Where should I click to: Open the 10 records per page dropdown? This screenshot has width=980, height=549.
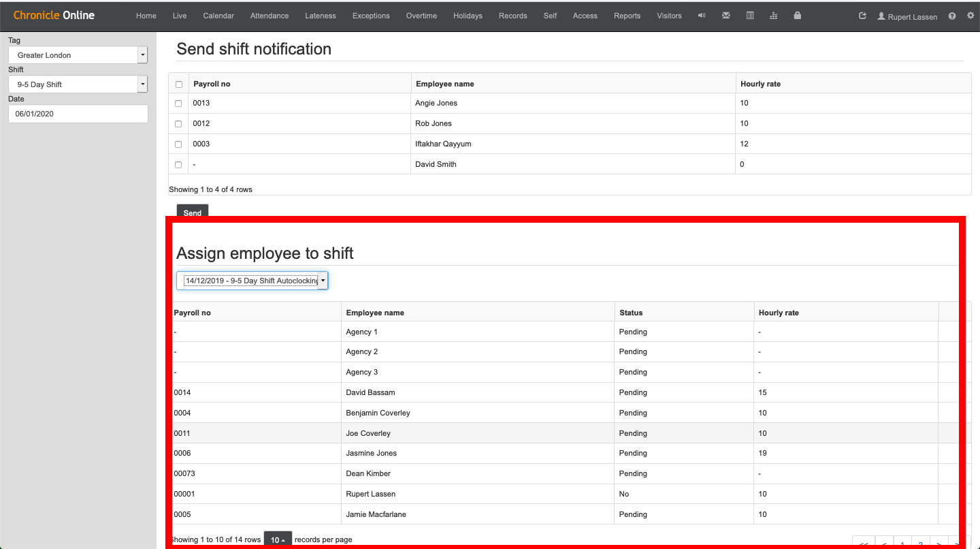[278, 539]
